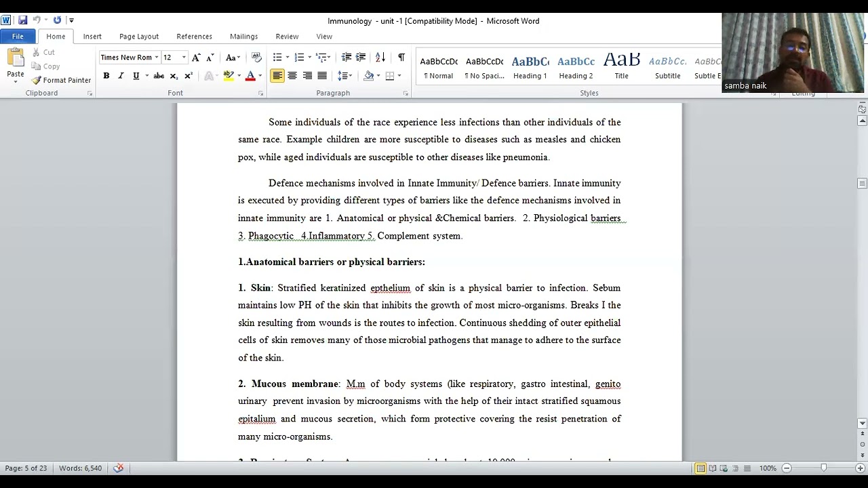The width and height of the screenshot is (868, 488).
Task: Toggle italic formatting
Action: coord(121,76)
